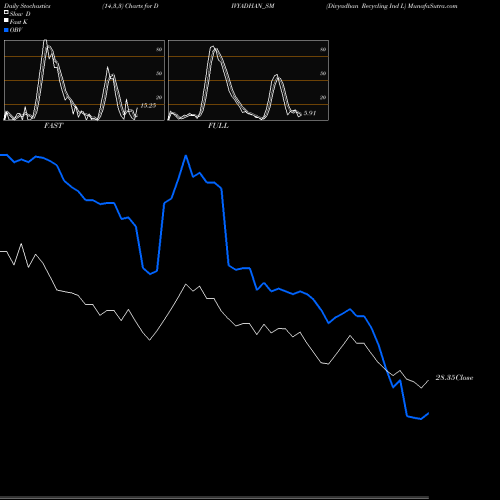This screenshot has width=500, height=500.
Task: Click the 80 level label in FAST chart
Action: (x=159, y=49)
